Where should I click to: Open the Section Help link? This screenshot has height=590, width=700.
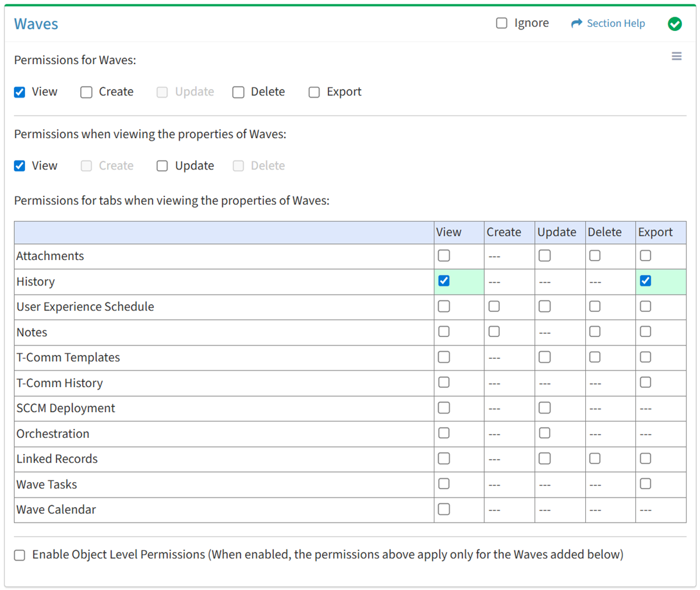click(615, 24)
